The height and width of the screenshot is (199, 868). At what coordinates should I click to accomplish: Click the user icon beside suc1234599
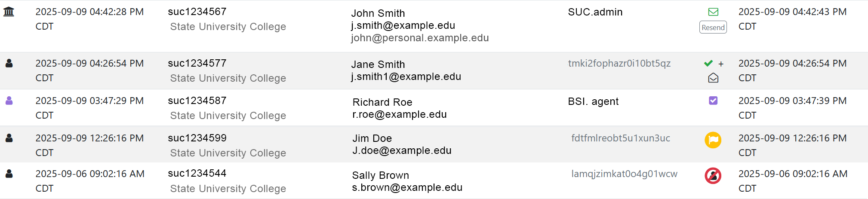9,138
